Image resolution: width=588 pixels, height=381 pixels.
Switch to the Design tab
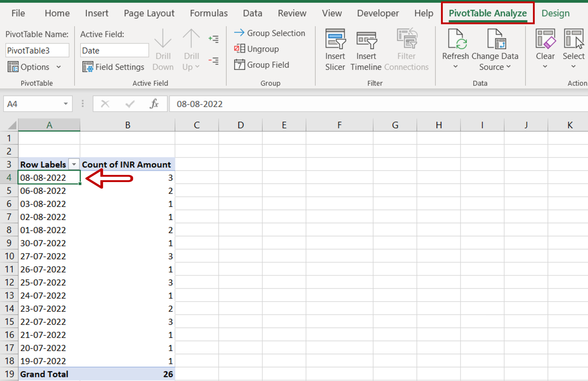pos(555,13)
